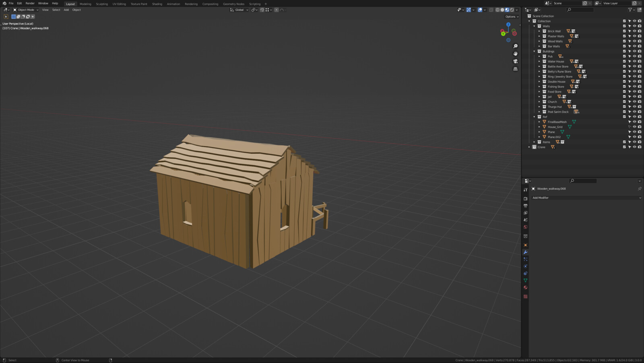Open the Physics properties tab
The height and width of the screenshot is (363, 644).
tap(525, 266)
